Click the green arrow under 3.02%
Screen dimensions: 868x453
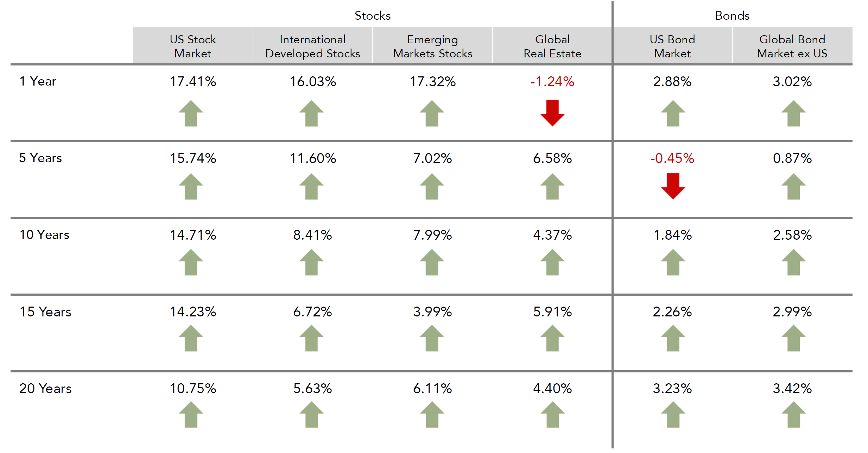793,113
